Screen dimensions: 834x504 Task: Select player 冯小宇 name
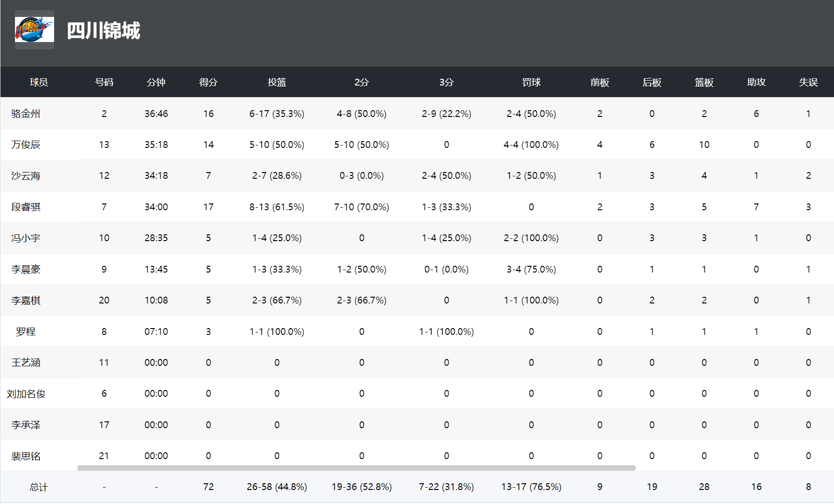click(26, 238)
